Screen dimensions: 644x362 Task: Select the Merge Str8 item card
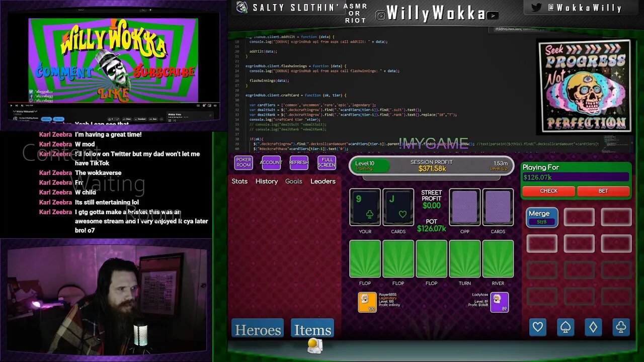pos(542,217)
